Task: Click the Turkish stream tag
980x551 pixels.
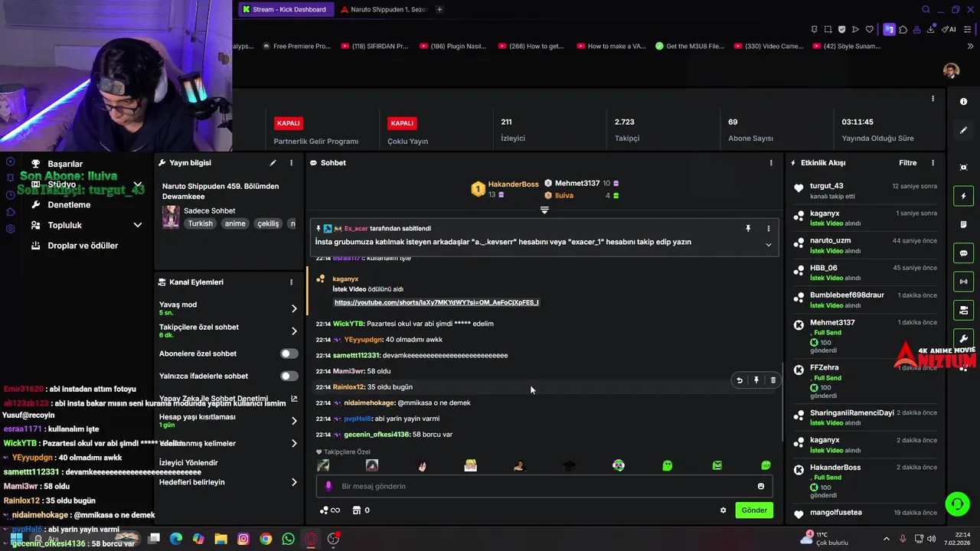Action: [x=201, y=223]
